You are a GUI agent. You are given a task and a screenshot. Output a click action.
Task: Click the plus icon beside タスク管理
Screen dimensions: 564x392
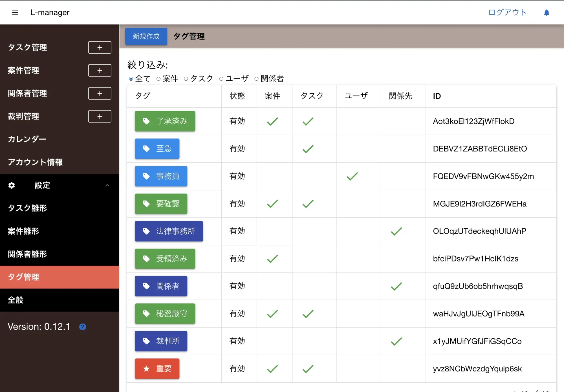[x=100, y=47]
